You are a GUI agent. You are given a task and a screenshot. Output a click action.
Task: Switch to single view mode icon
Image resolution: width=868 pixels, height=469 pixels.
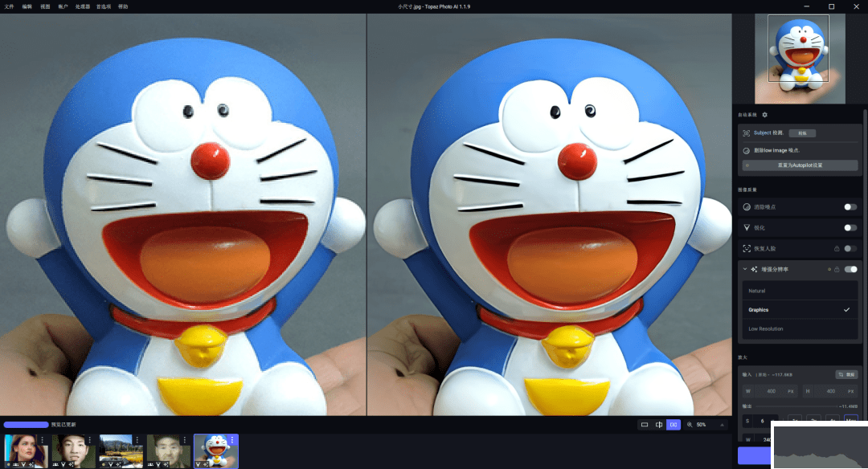pos(644,424)
